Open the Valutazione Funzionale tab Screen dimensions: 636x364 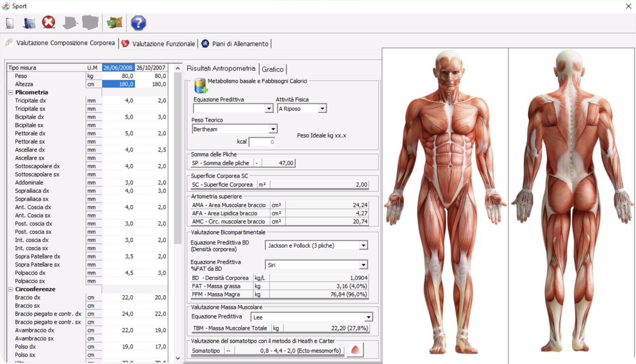click(159, 43)
